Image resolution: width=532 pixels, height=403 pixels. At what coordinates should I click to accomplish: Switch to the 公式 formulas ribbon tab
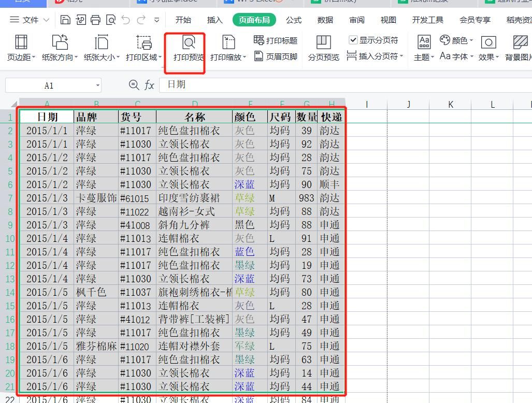[294, 20]
